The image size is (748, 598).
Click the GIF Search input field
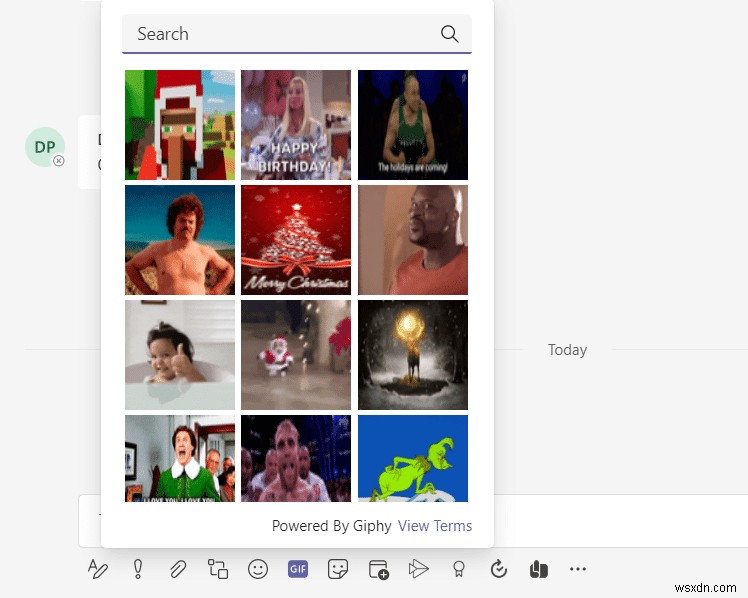coord(297,34)
